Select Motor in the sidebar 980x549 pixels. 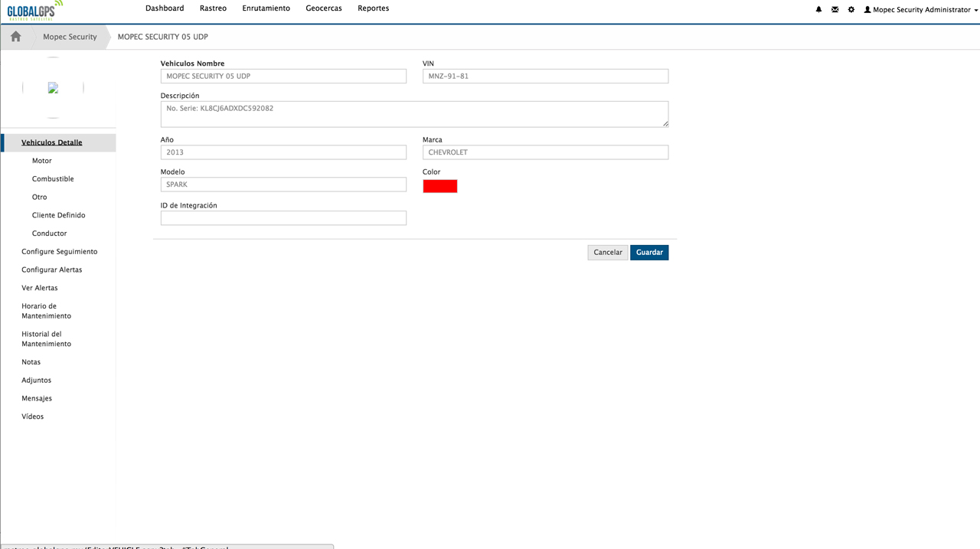click(x=42, y=161)
